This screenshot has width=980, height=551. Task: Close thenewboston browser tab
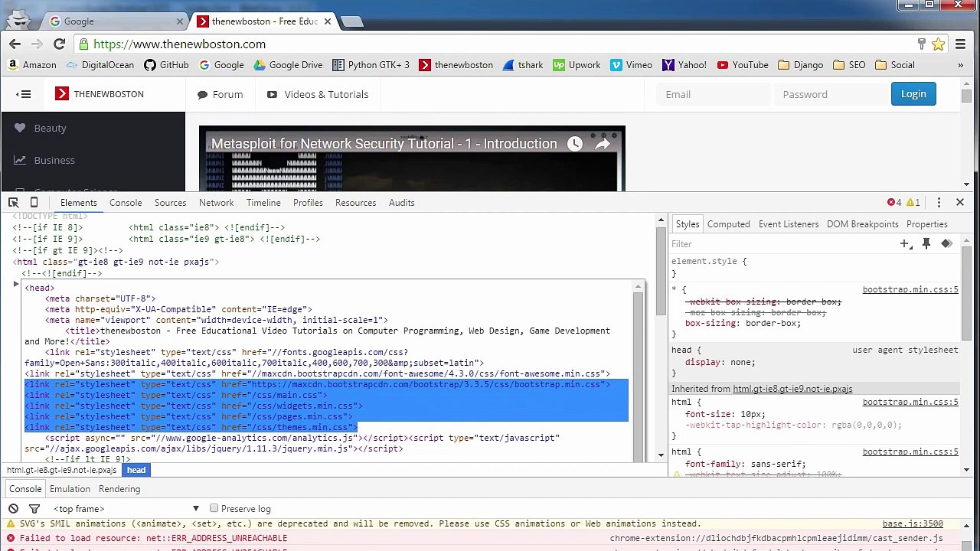tap(327, 21)
